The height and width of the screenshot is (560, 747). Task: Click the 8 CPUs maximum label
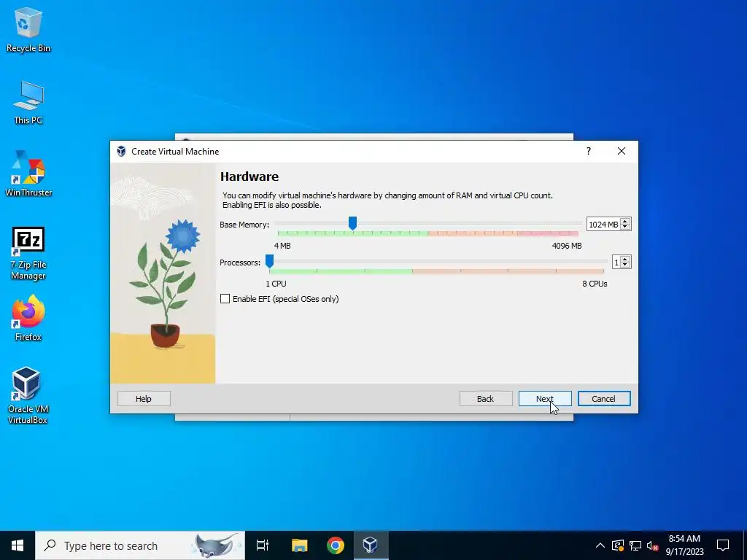pyautogui.click(x=595, y=284)
